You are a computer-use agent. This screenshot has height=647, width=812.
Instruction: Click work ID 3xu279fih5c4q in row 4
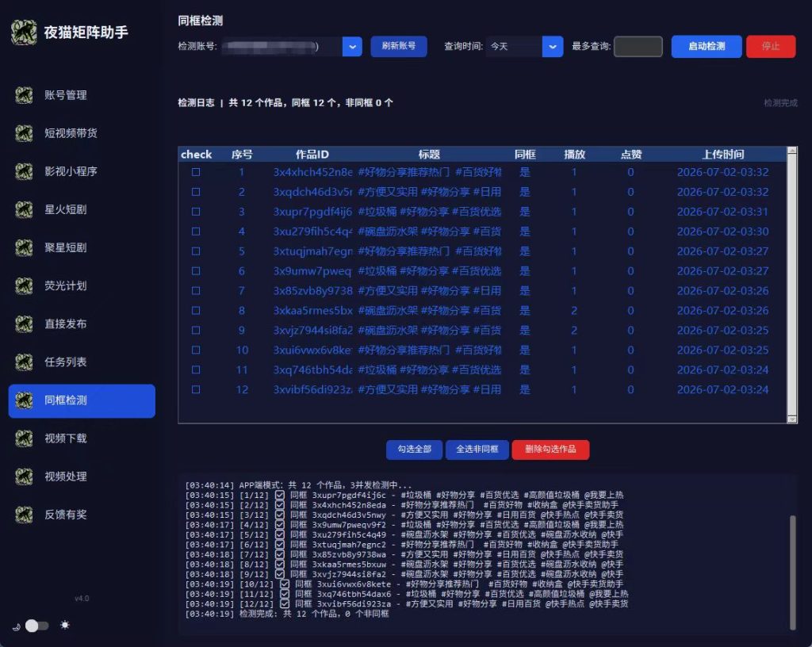(312, 232)
